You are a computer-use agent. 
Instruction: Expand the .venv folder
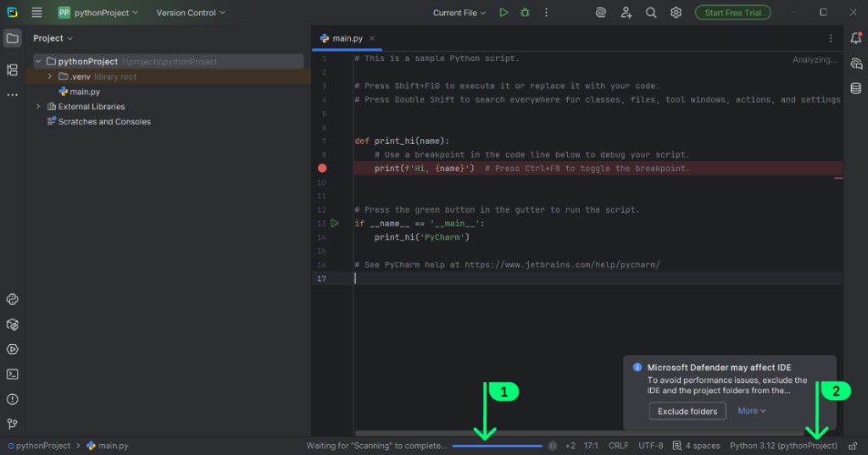point(50,76)
